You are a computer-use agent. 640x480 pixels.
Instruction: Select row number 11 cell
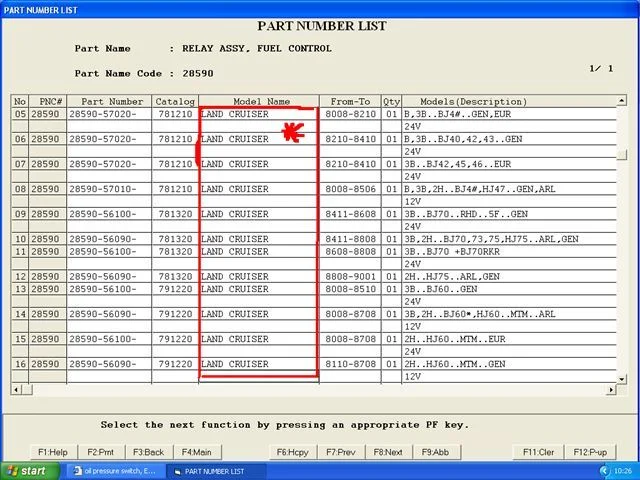point(20,251)
